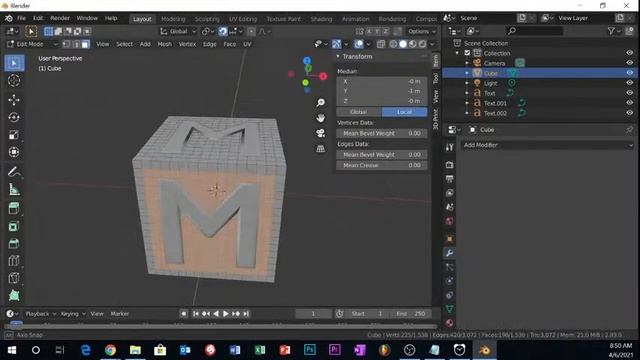The width and height of the screenshot is (640, 360).
Task: Open the Render properties tab icon
Action: (449, 165)
